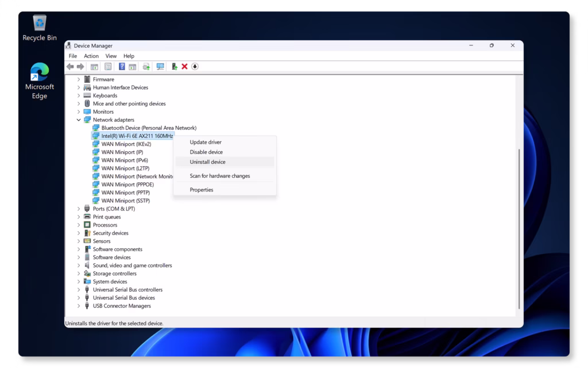The image size is (588, 368).
Task: Click the Keyboards category icon
Action: (x=87, y=95)
